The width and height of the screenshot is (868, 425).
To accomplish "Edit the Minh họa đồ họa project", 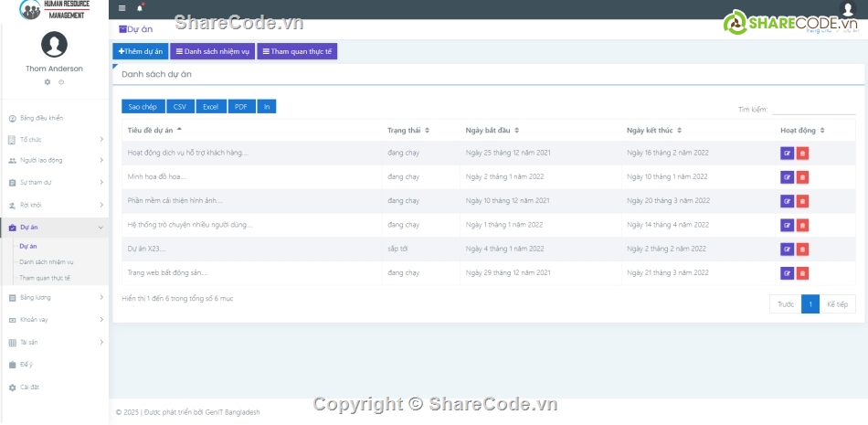I will (x=788, y=177).
